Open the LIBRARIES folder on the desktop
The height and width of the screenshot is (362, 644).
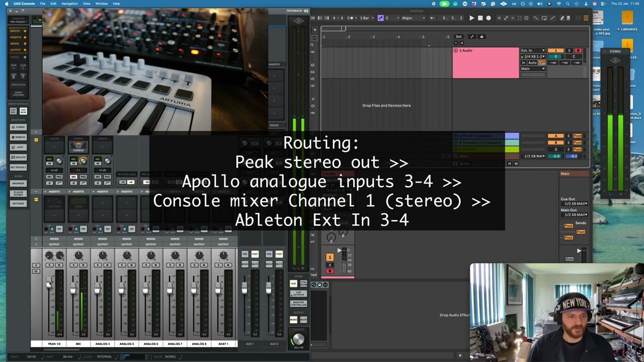(627, 21)
